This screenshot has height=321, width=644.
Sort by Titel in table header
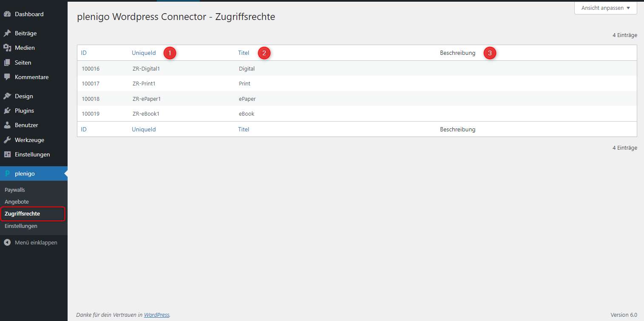click(244, 53)
